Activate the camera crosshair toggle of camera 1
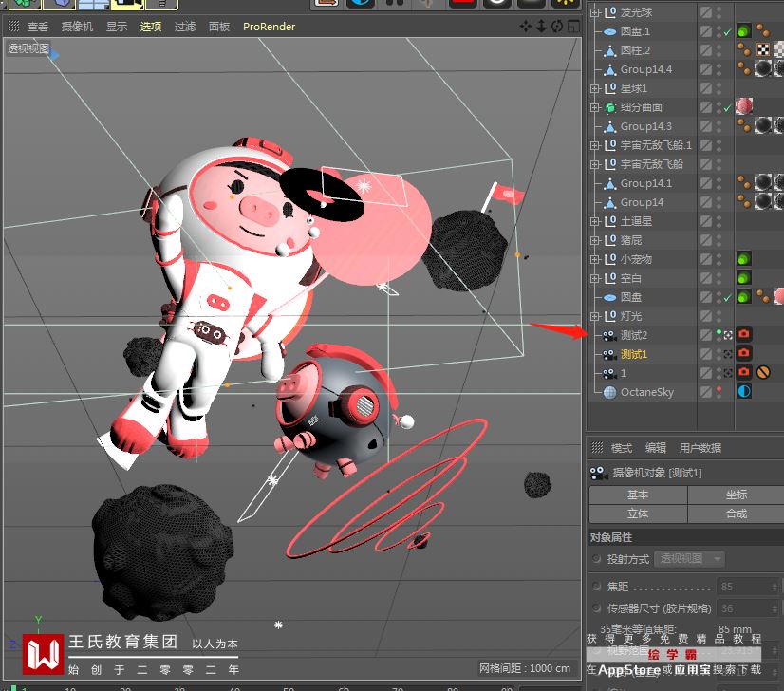This screenshot has height=691, width=784. click(x=728, y=373)
